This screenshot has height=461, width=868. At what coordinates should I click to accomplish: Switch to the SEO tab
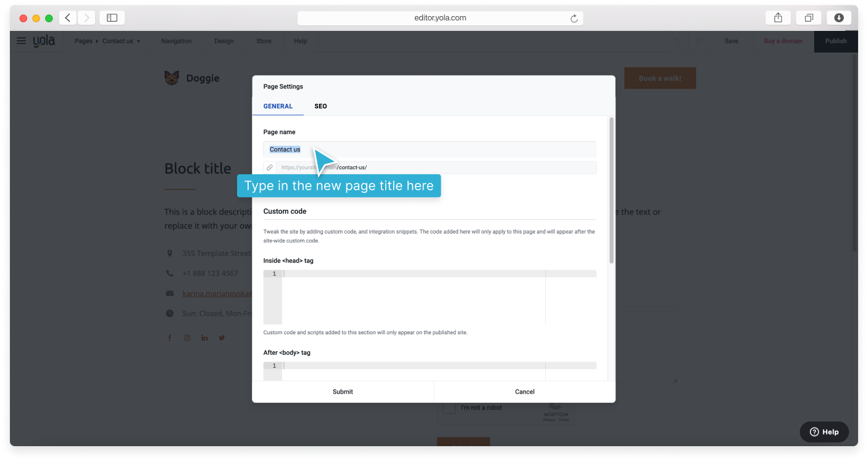point(320,106)
